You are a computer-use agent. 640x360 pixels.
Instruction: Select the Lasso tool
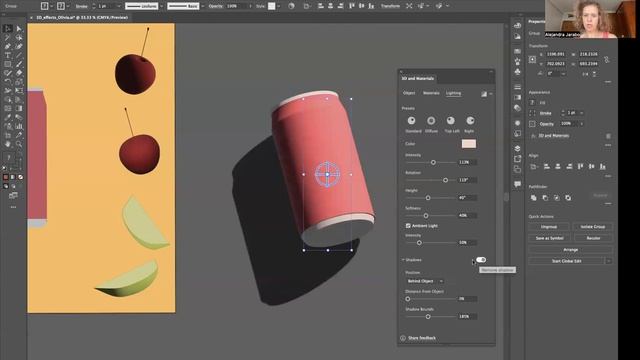point(19,37)
